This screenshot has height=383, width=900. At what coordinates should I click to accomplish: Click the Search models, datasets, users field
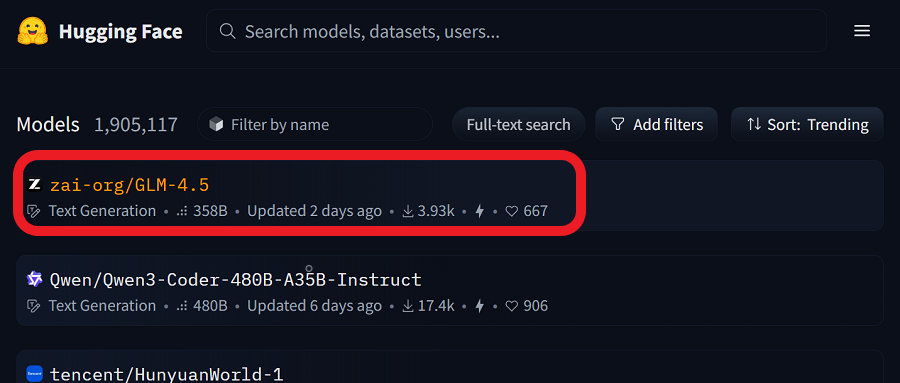[516, 31]
